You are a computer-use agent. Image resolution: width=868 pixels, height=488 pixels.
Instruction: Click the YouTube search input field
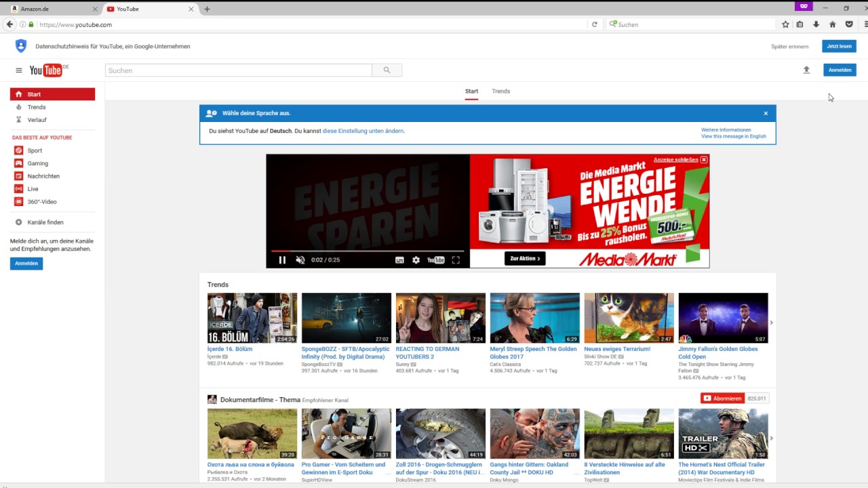[x=239, y=70]
